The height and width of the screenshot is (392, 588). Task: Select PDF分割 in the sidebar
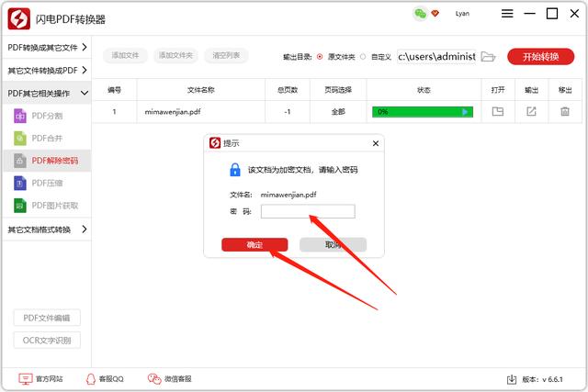[48, 117]
